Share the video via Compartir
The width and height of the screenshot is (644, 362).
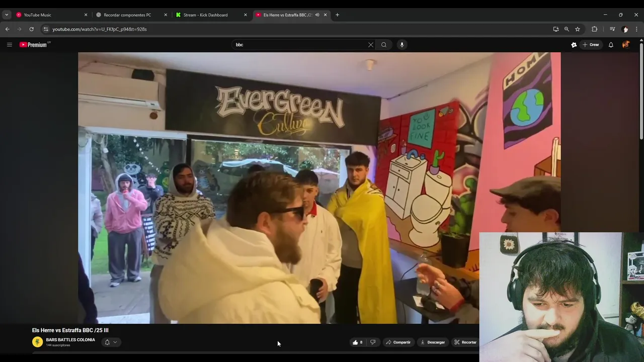click(398, 342)
